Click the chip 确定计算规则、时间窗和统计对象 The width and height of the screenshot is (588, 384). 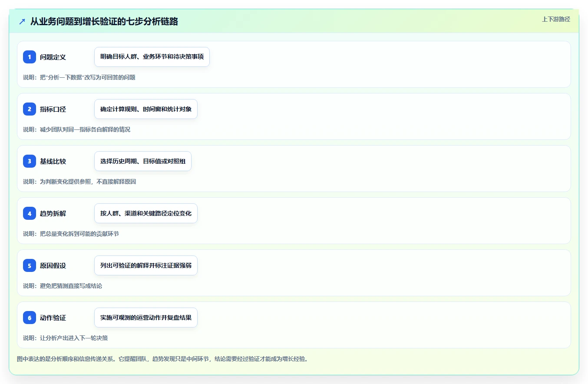(146, 109)
